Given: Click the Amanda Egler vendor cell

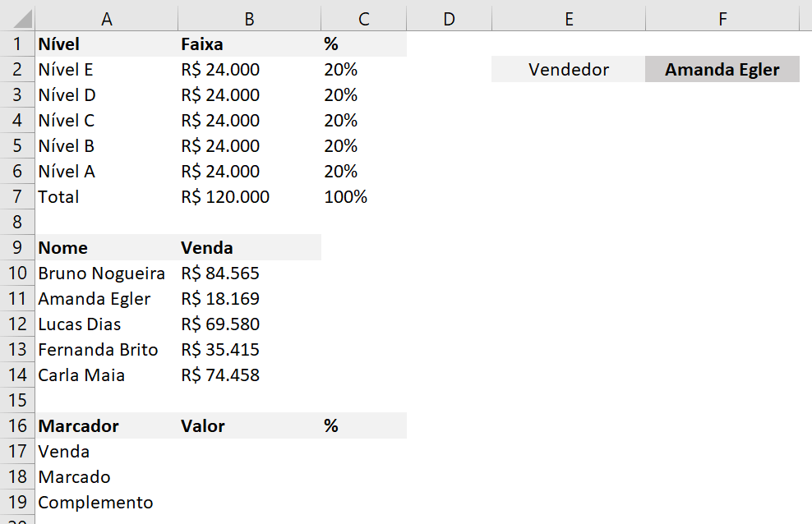Looking at the screenshot, I should 722,69.
